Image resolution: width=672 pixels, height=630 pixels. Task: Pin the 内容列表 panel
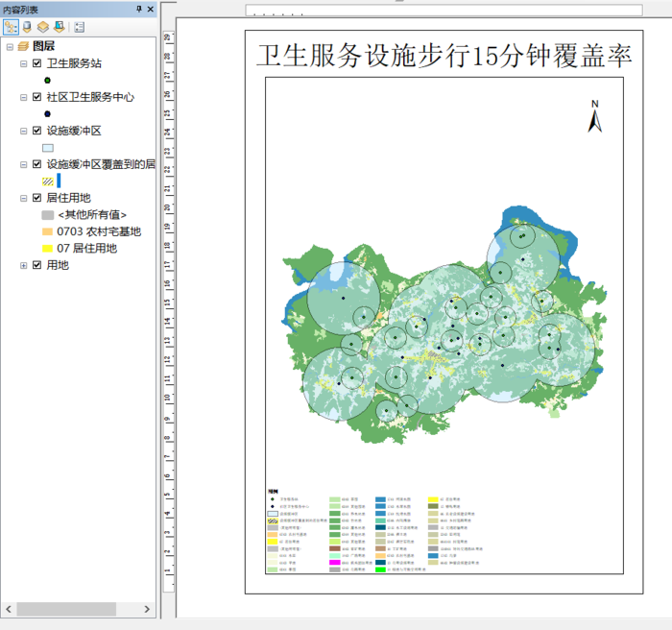tap(139, 9)
